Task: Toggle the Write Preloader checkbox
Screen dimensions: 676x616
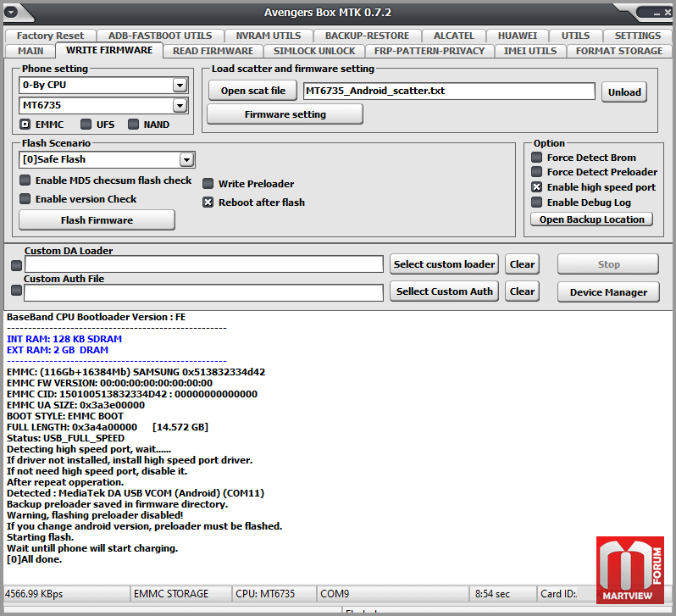Action: (208, 184)
